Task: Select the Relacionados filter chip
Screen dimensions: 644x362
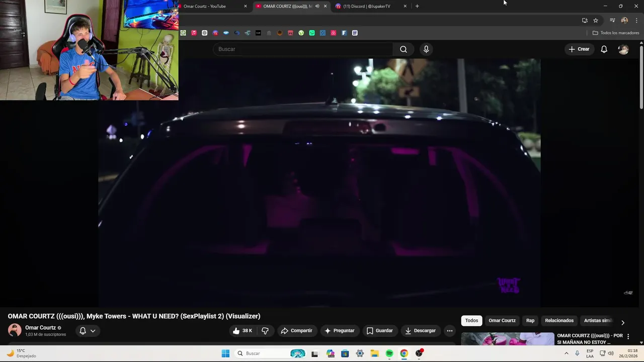Action: tap(559, 321)
